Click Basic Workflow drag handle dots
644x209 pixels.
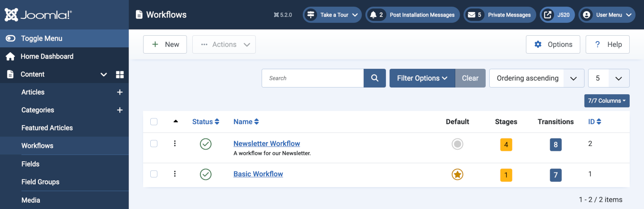pyautogui.click(x=175, y=174)
